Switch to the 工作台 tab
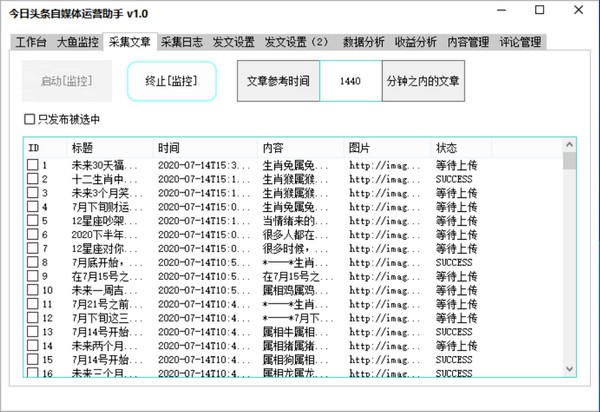600x412 pixels. [x=30, y=42]
